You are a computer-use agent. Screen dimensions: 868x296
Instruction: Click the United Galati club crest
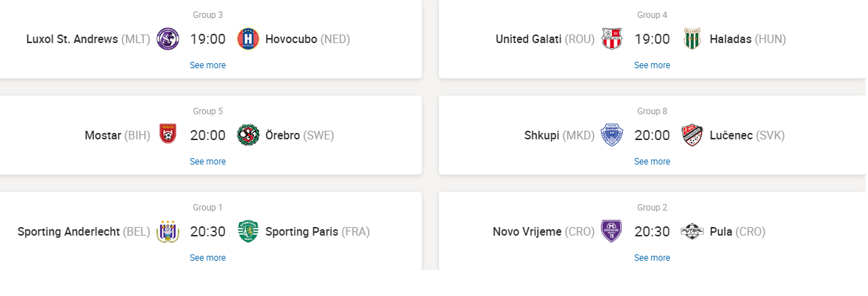click(612, 39)
